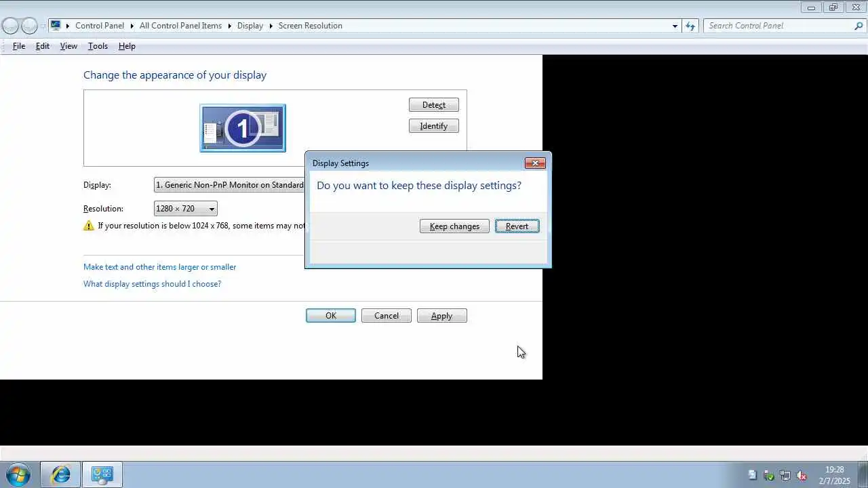Click the search magnifier icon
Viewport: 868px width, 488px height.
pyautogui.click(x=859, y=26)
